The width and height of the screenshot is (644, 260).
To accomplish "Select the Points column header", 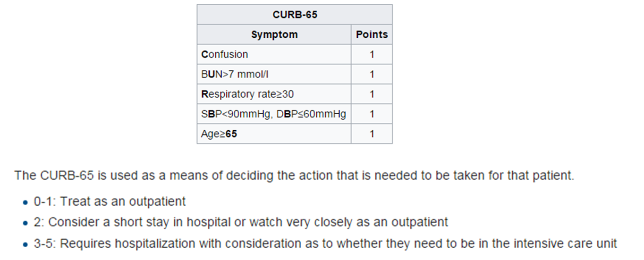I will tap(372, 34).
